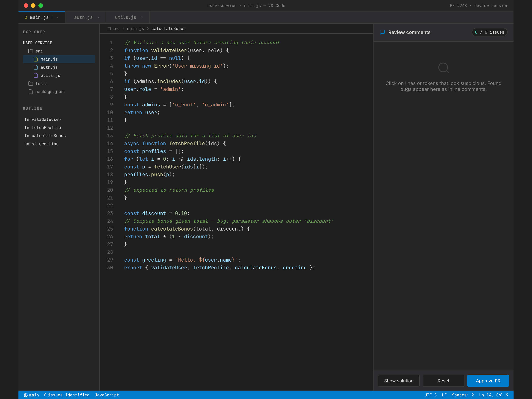
Task: Click the yellow minimize window button
Action: coord(33,6)
